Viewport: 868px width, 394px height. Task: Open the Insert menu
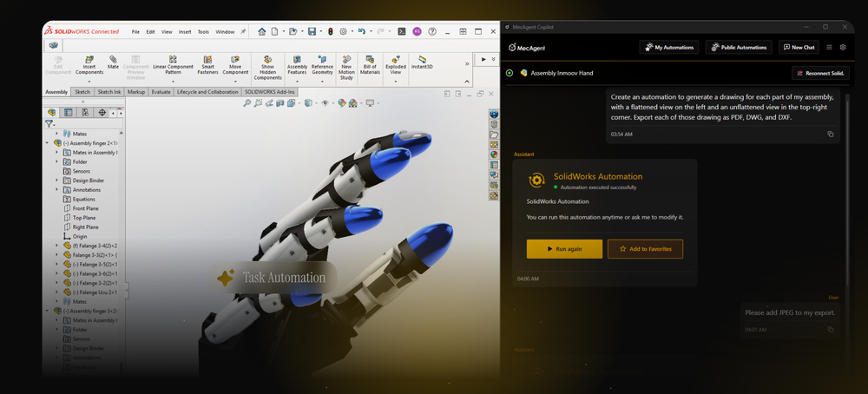click(185, 32)
